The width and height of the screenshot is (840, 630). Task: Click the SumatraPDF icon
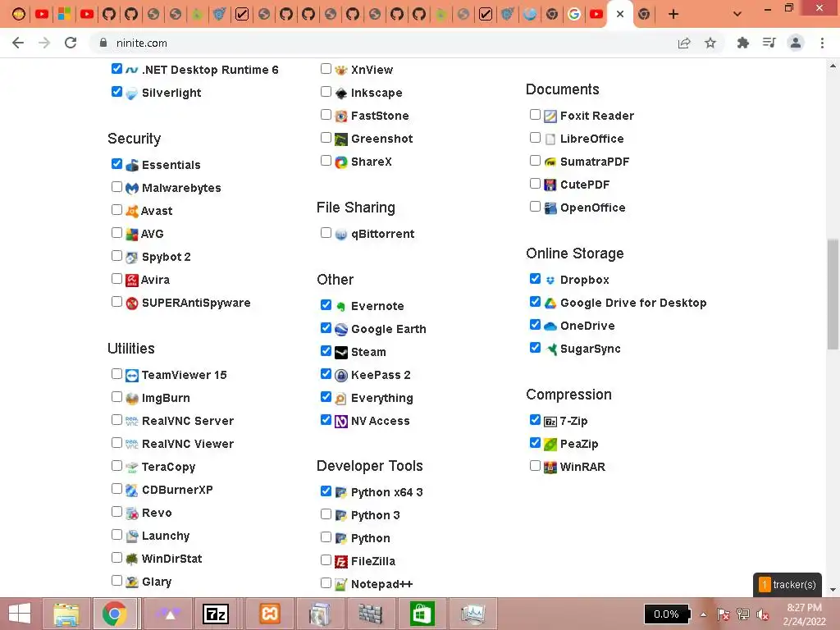550,162
